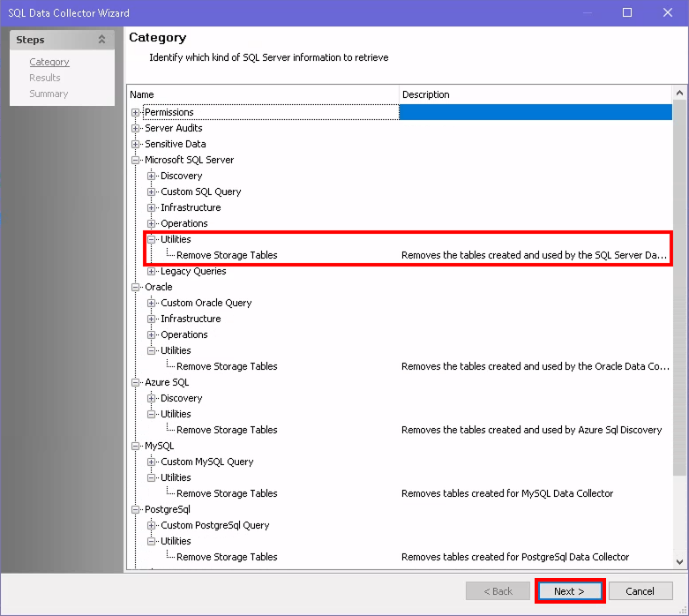Collapse Utilities under Microsoft SQL Server
Viewport: 689px width, 616px height.
[151, 239]
